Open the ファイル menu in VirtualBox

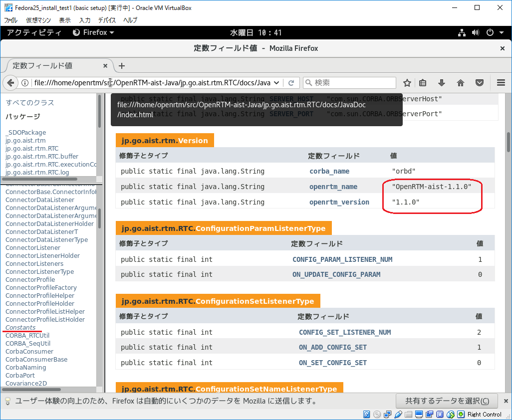point(11,20)
